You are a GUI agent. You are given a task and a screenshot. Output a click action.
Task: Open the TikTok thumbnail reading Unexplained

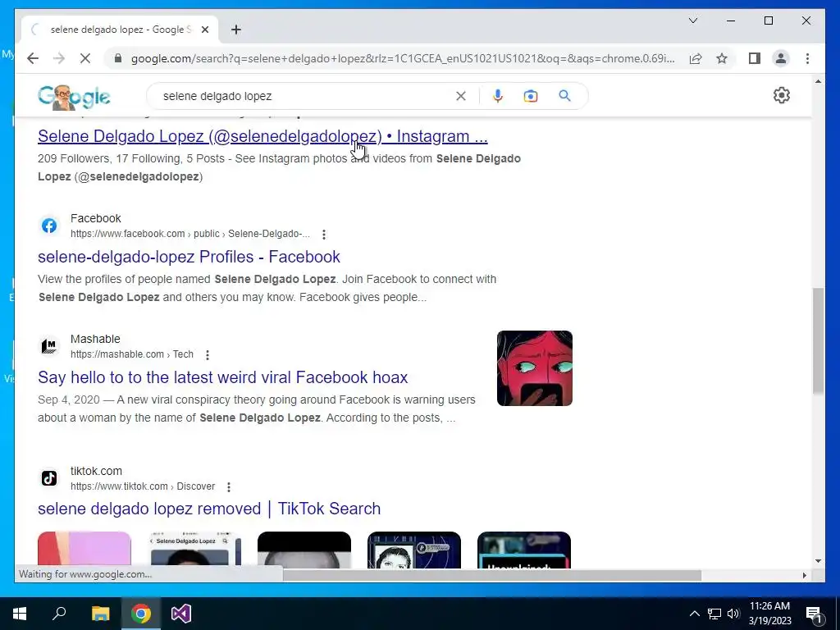point(524,550)
